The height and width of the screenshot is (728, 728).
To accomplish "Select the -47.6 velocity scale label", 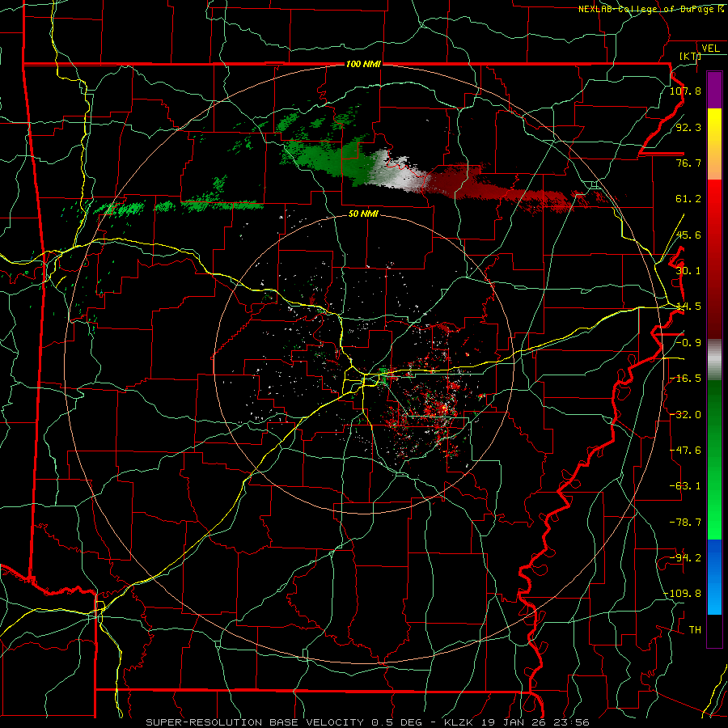I will (685, 451).
